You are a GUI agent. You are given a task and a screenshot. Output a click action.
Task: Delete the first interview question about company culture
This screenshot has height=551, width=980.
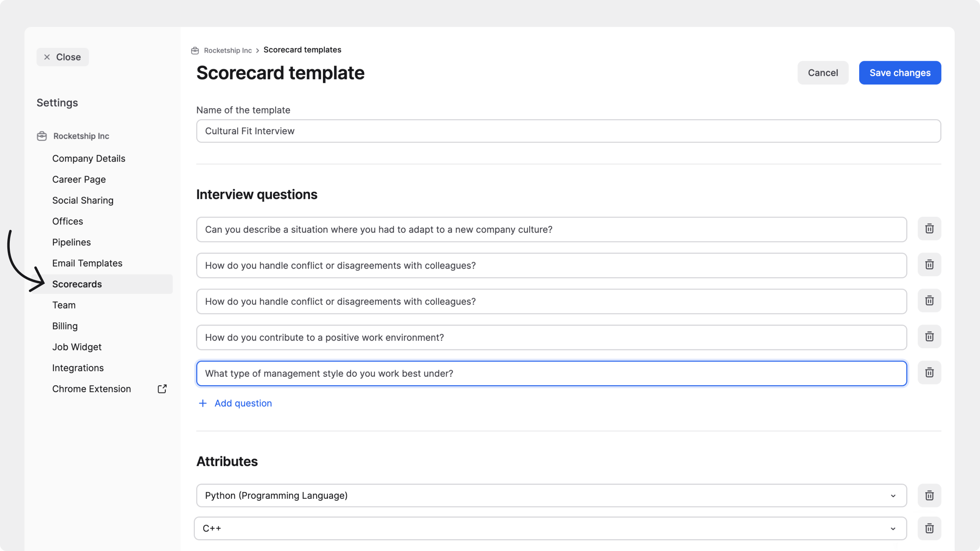point(929,229)
